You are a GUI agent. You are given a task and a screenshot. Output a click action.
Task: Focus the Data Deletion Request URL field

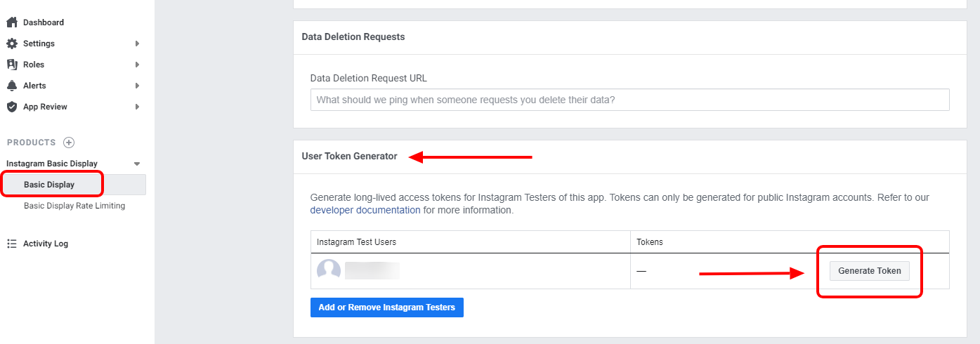coord(630,100)
